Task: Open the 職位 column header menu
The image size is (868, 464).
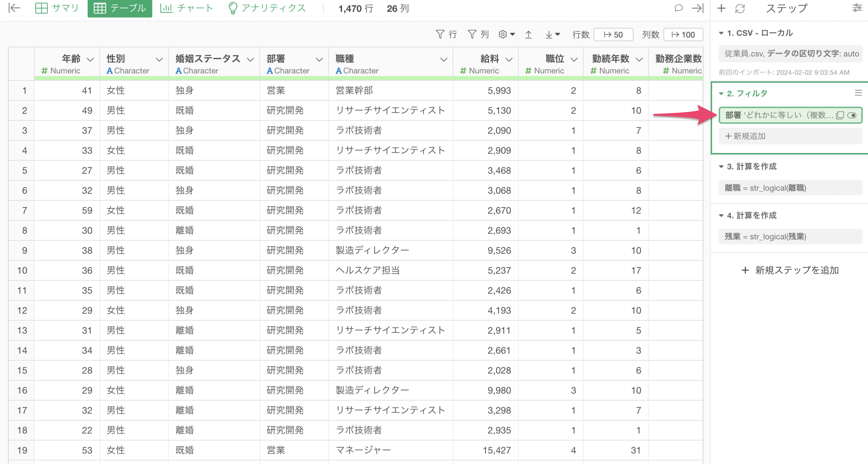Action: click(x=574, y=60)
